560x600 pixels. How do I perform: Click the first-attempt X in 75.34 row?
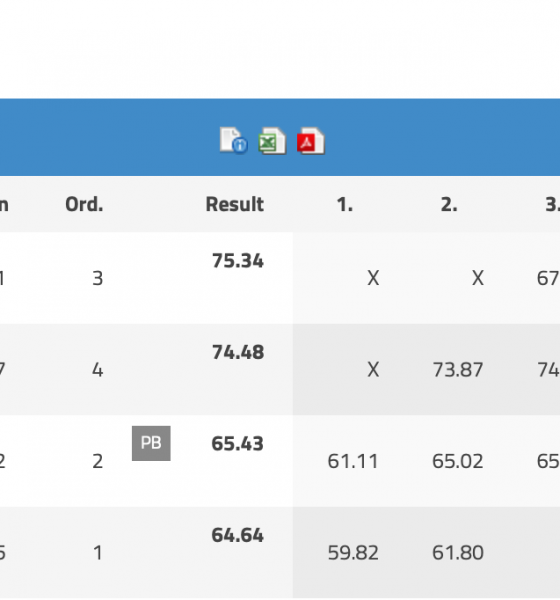[373, 278]
